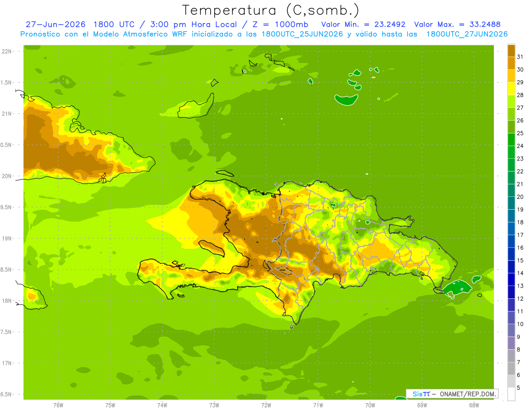This screenshot has width=532, height=411.
Task: Click the '18N' latitude axis label
Action: point(7,301)
